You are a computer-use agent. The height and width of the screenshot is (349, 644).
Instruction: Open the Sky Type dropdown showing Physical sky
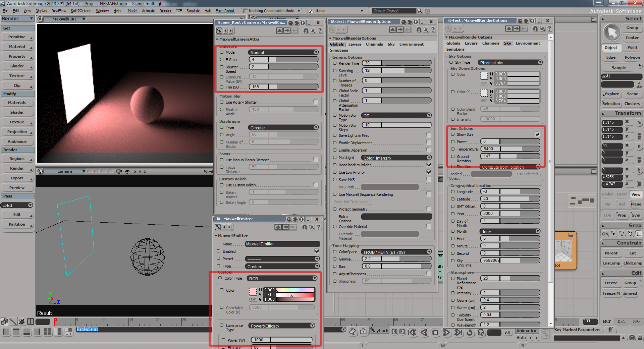[510, 63]
